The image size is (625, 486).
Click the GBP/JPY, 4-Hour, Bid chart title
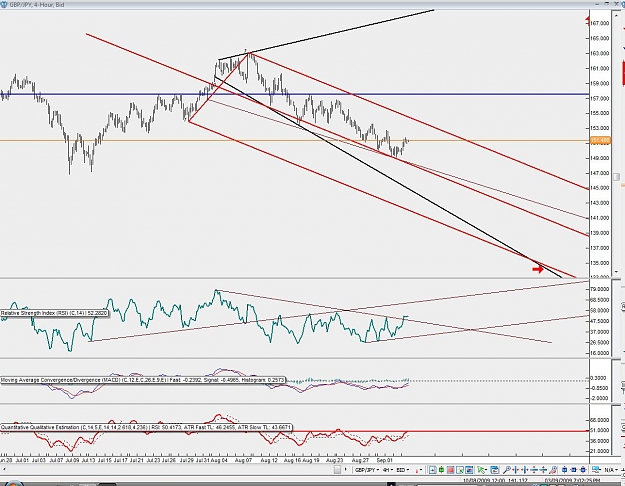(37, 4)
